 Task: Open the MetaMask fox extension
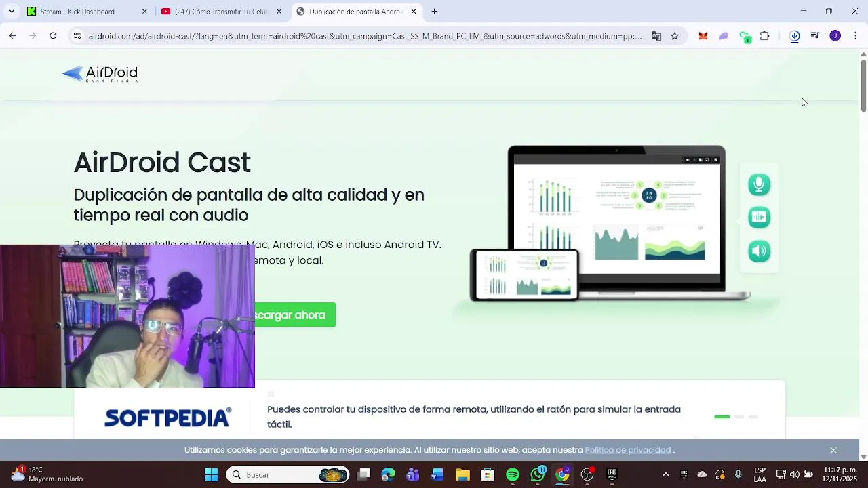click(703, 36)
